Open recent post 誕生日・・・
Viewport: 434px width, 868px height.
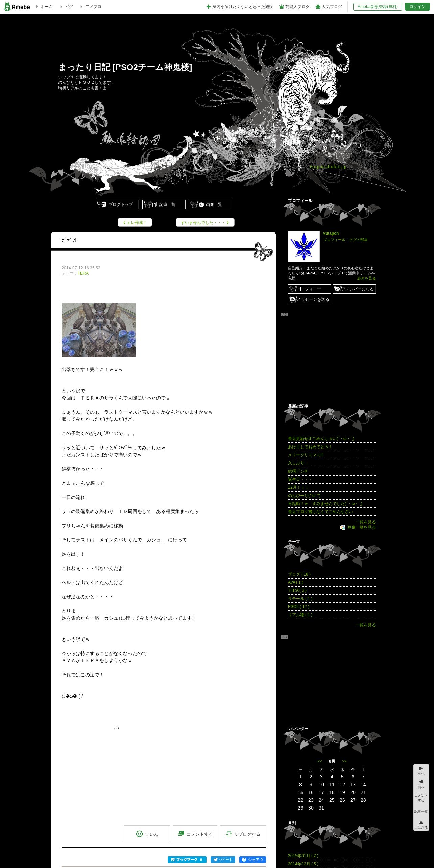(300, 479)
